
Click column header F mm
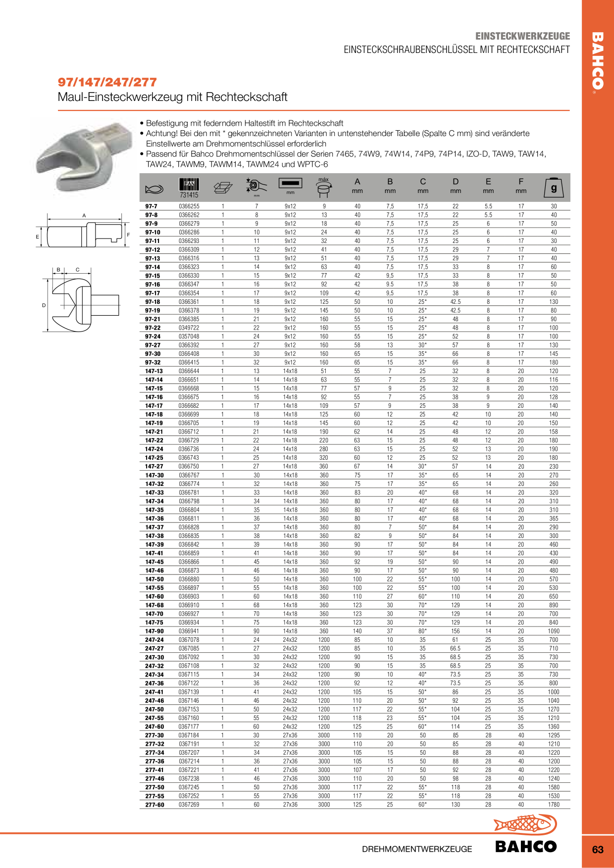[521, 186]
